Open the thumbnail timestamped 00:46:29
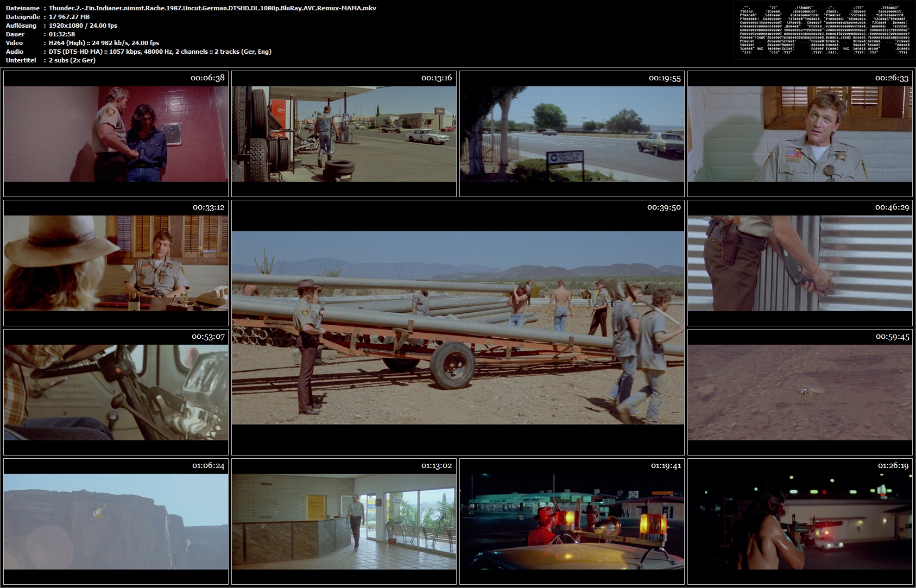This screenshot has height=588, width=916. (800, 263)
